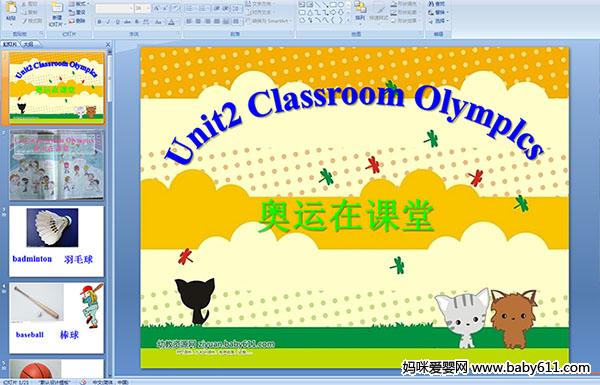Click the Paste clipboard icon
The height and width of the screenshot is (385, 600).
point(11,7)
